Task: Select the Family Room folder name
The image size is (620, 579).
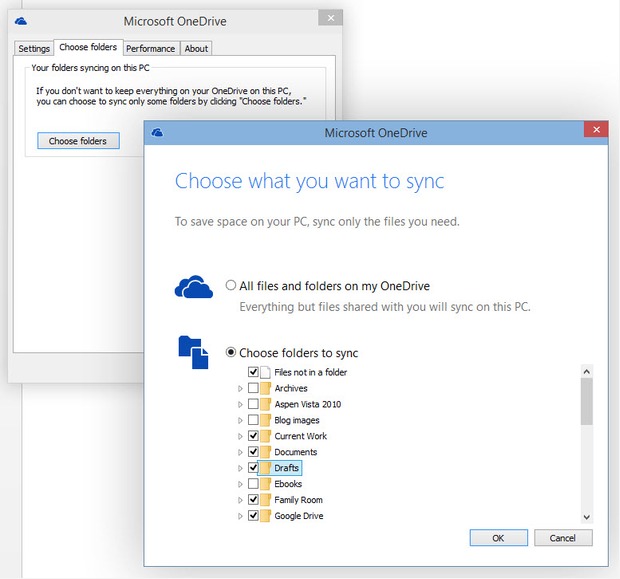Action: pyautogui.click(x=298, y=500)
